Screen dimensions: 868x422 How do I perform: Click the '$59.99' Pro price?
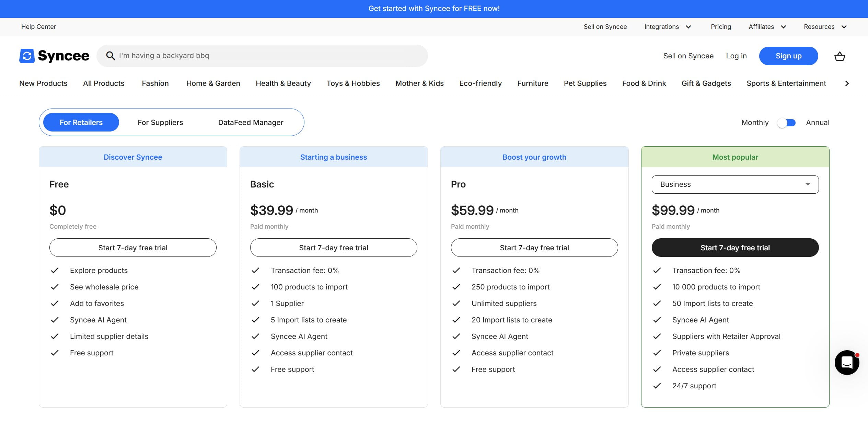[472, 210]
